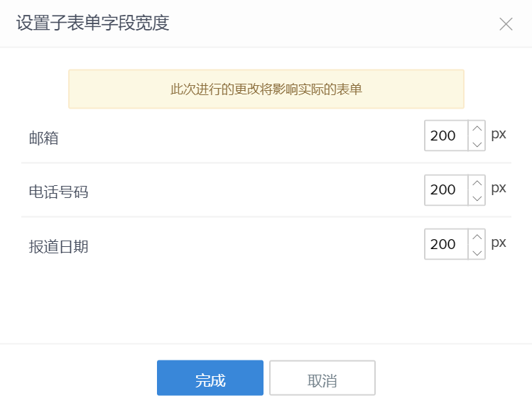
Task: Click the 报道日期 field label
Action: (x=58, y=246)
